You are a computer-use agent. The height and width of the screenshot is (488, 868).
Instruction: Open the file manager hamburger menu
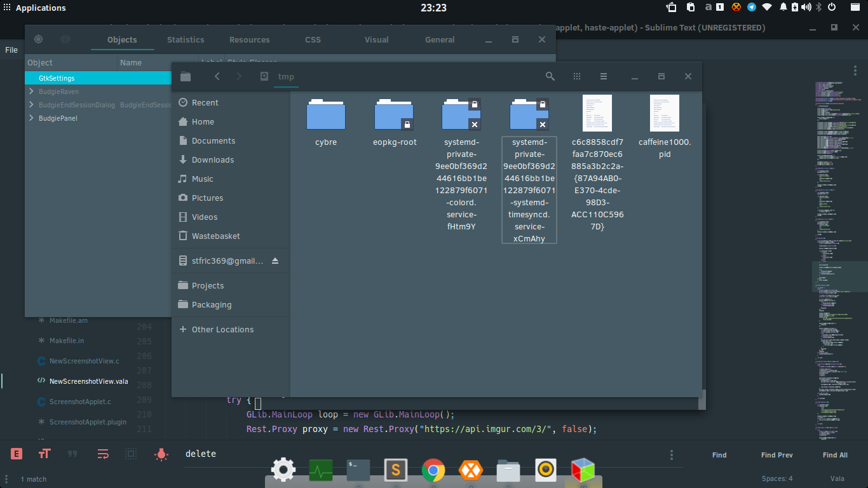point(604,76)
